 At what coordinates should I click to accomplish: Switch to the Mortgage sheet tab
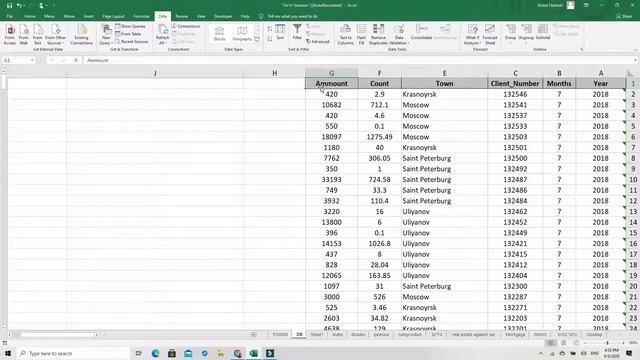515,335
